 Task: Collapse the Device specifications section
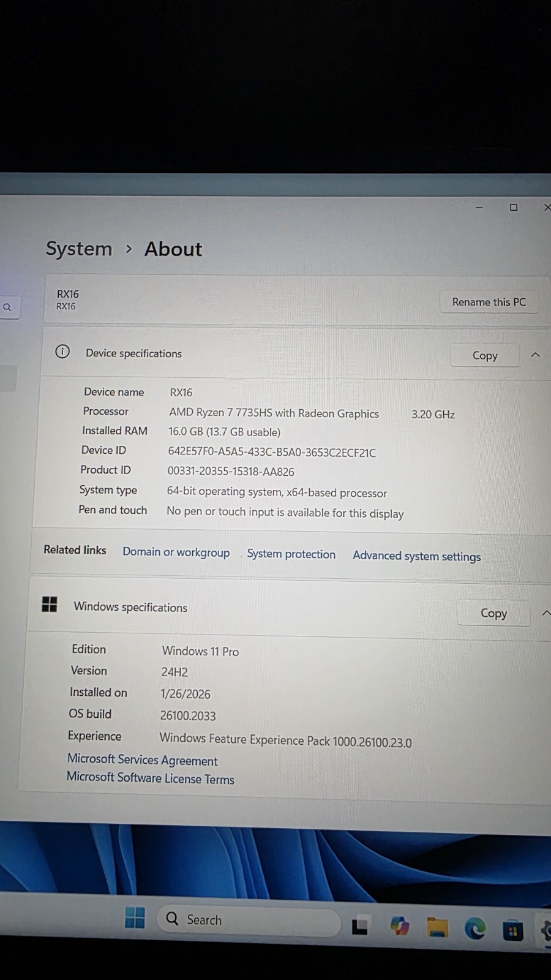click(536, 355)
